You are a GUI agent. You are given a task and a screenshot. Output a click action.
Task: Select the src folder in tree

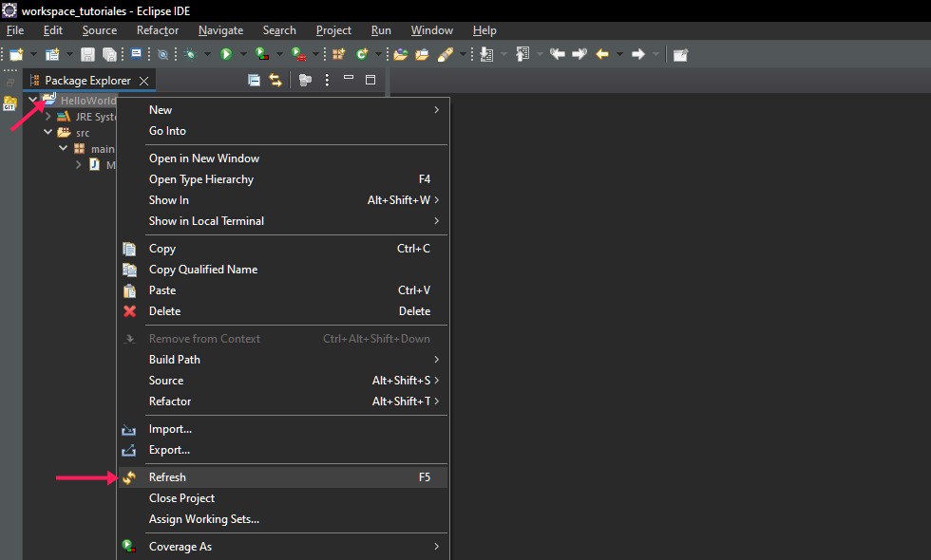[83, 133]
